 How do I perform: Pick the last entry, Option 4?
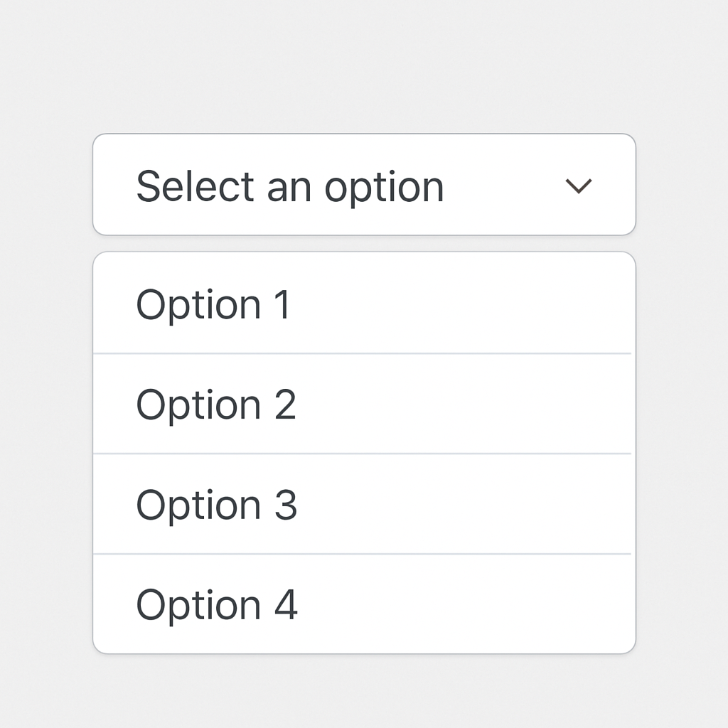(x=363, y=604)
